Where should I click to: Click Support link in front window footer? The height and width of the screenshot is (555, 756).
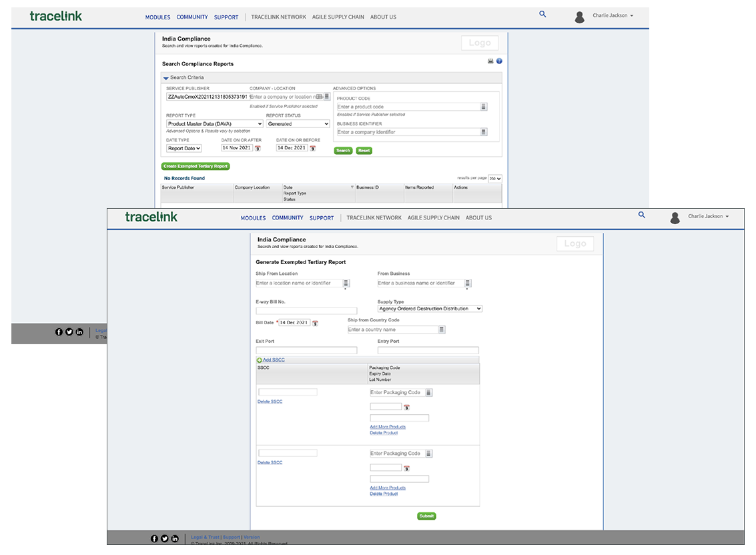coord(232,537)
